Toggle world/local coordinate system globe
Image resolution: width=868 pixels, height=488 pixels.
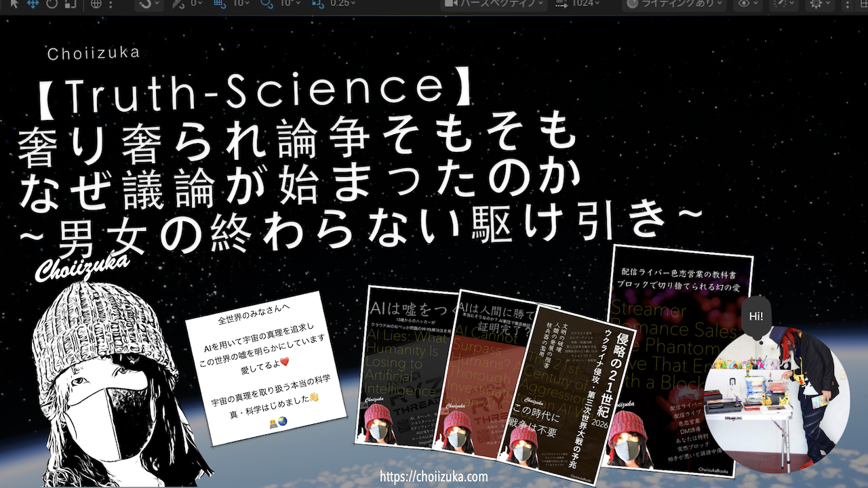(96, 3)
